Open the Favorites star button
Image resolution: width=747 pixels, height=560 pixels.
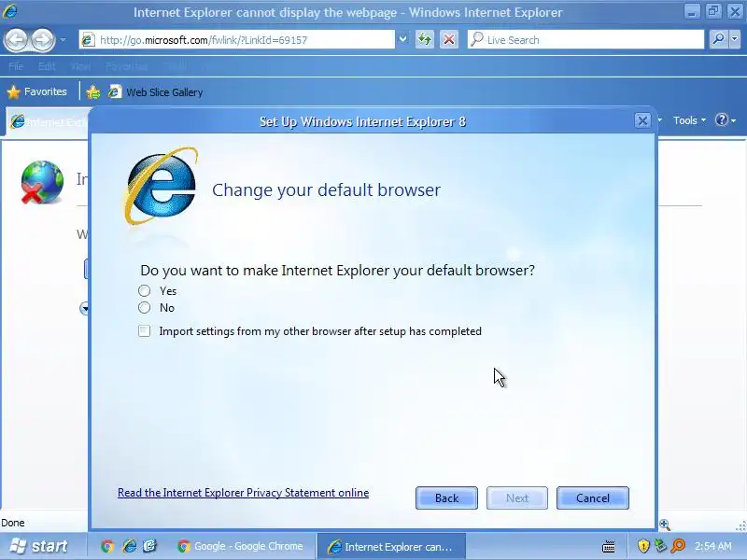tap(37, 91)
